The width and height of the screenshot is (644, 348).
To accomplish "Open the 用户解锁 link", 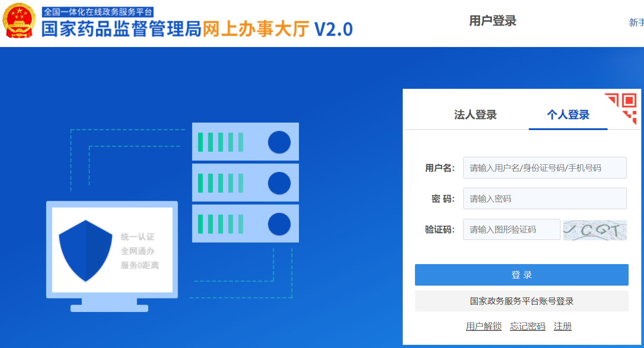I will [484, 326].
